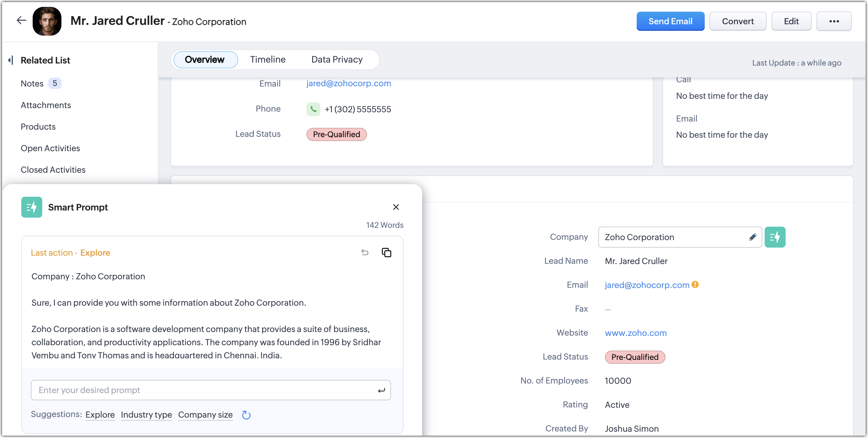This screenshot has width=868, height=438.
Task: Submit the prompt with enter arrow icon
Action: coord(381,390)
